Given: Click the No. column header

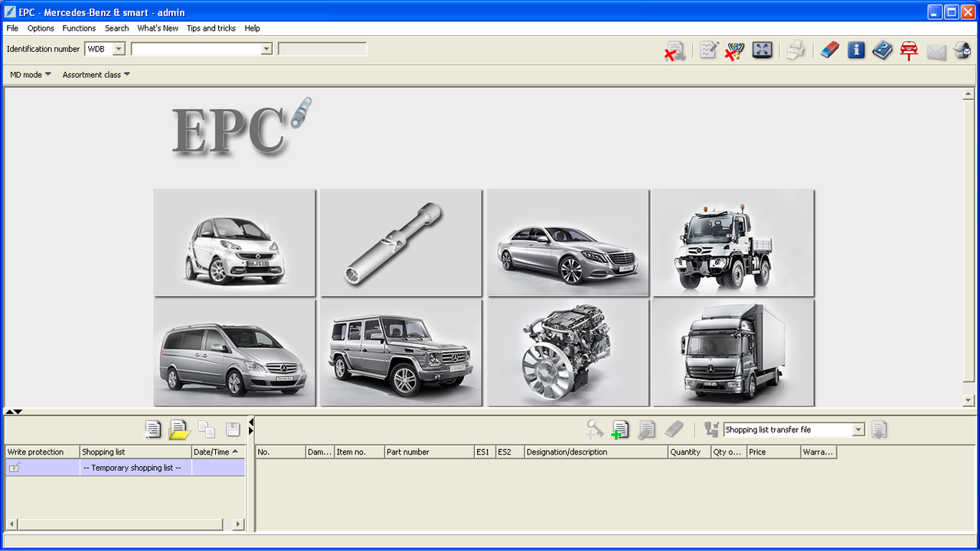Looking at the screenshot, I should 280,452.
